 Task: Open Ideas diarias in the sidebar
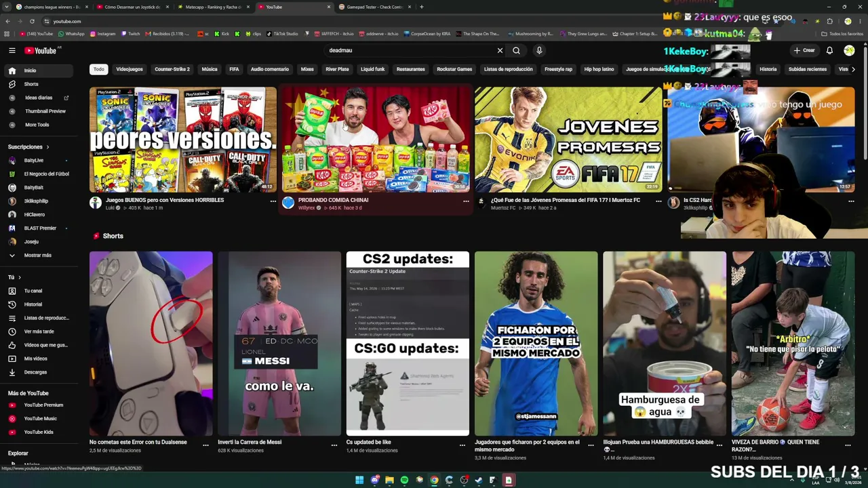click(x=39, y=98)
